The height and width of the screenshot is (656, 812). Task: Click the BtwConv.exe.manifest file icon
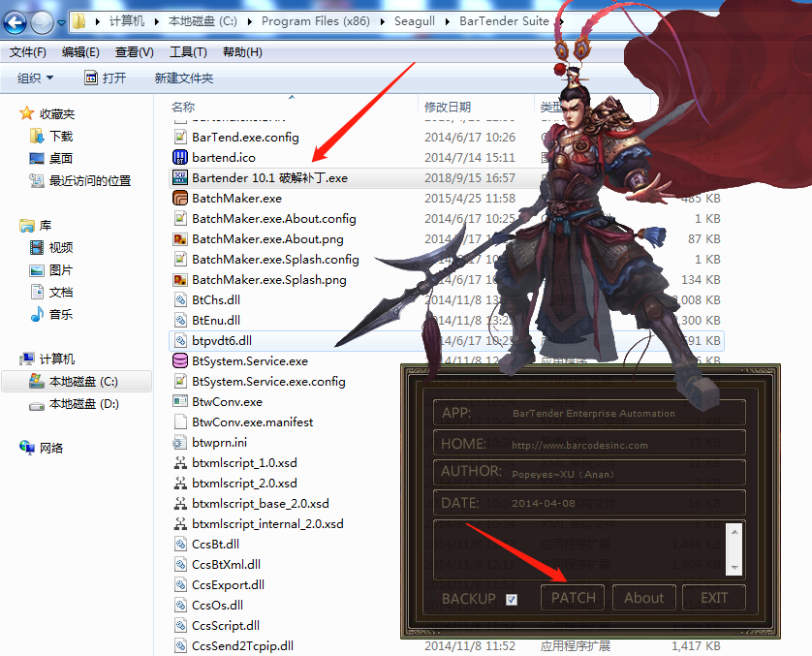pyautogui.click(x=179, y=422)
